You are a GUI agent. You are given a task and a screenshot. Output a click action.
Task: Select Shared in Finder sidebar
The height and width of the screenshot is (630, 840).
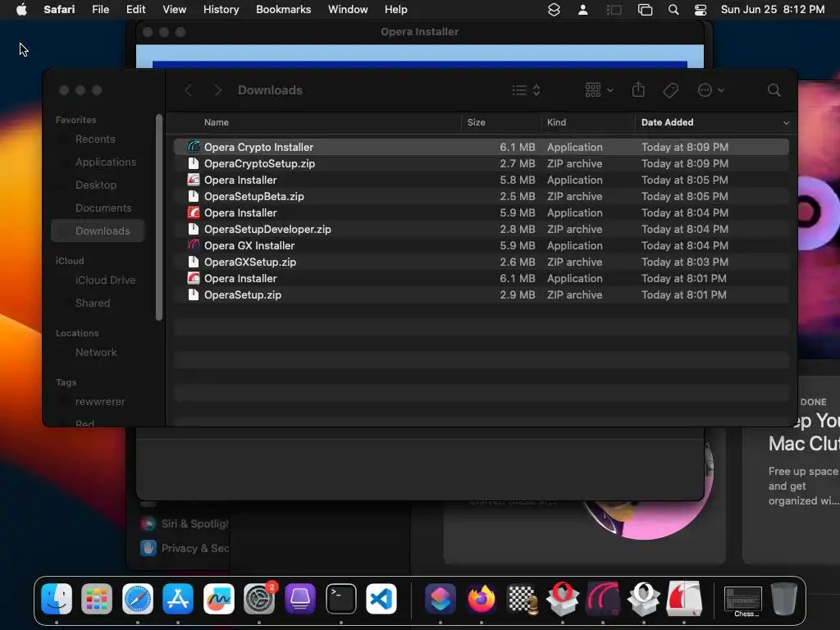point(93,304)
